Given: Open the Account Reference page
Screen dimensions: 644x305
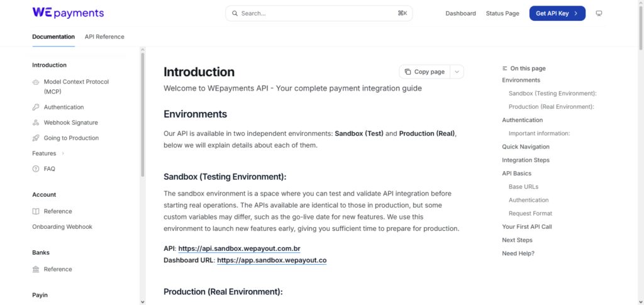Looking at the screenshot, I should (x=57, y=211).
